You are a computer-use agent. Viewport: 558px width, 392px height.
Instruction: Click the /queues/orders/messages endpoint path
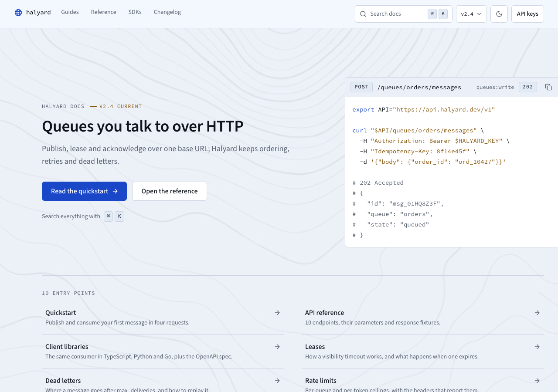coord(419,88)
